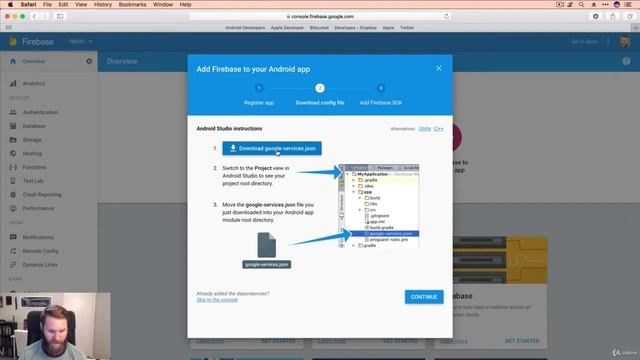The image size is (640, 360).
Task: Click Go to docs in Firebase header
Action: click(584, 42)
